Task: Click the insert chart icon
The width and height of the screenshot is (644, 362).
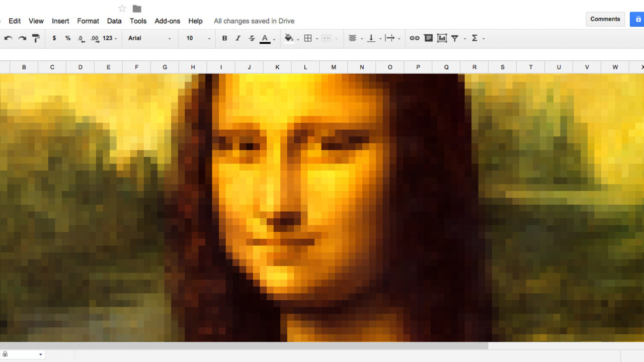Action: coord(442,38)
